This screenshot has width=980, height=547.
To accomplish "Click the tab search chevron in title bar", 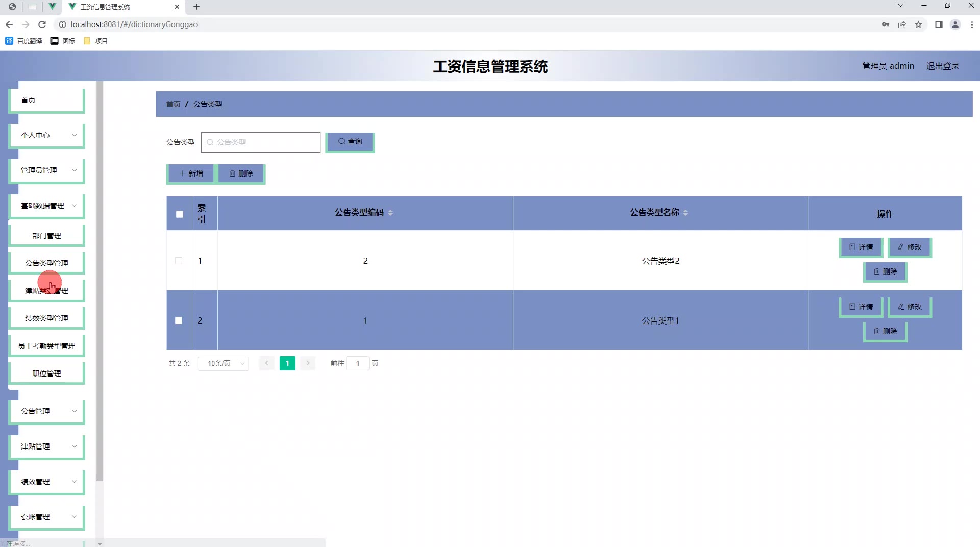I will [900, 6].
